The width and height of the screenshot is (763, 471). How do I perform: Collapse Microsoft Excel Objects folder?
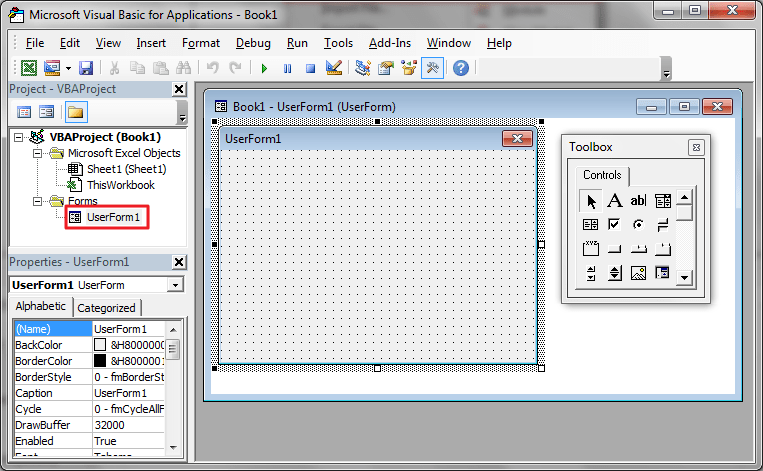pos(37,153)
